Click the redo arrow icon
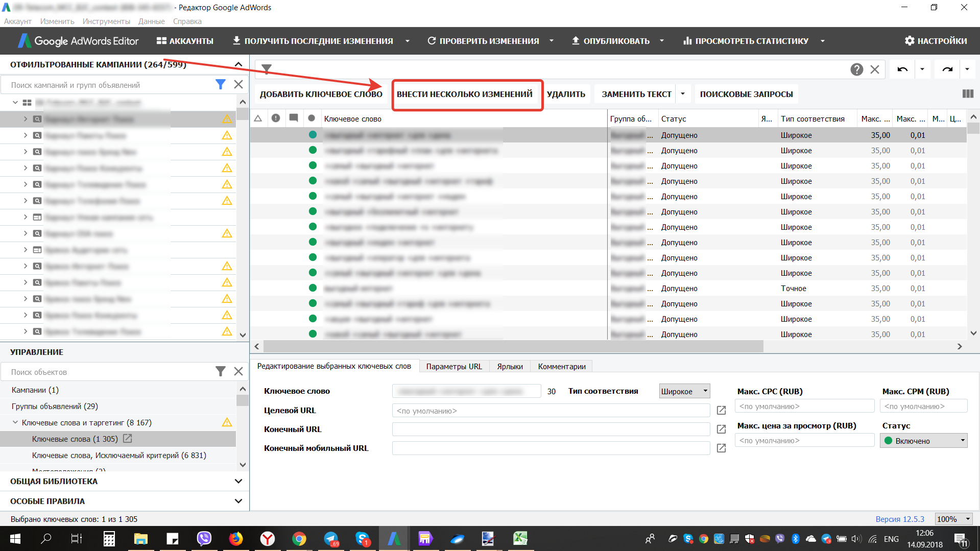Image resolution: width=980 pixels, height=551 pixels. [948, 69]
